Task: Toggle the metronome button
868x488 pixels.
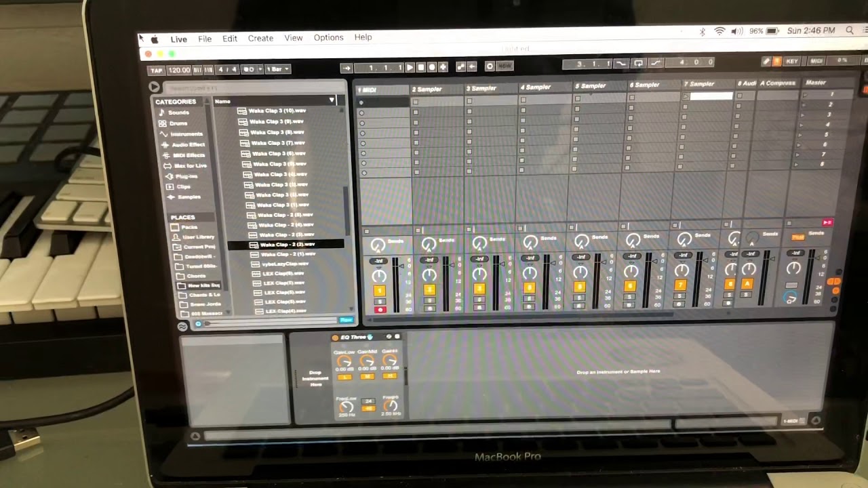Action: coord(248,69)
